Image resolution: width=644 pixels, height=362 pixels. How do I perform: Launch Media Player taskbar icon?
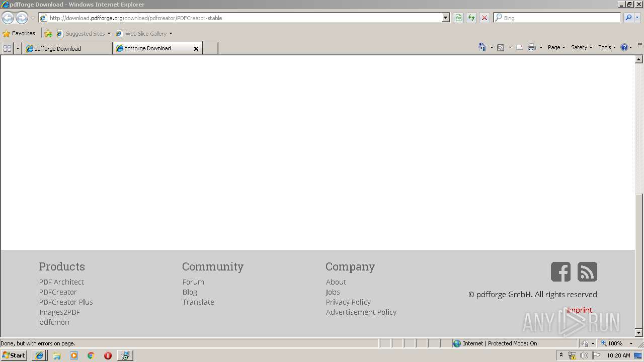(x=74, y=355)
